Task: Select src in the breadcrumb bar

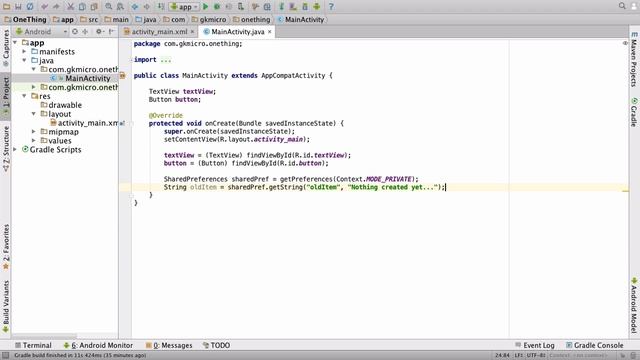Action: pos(89,19)
